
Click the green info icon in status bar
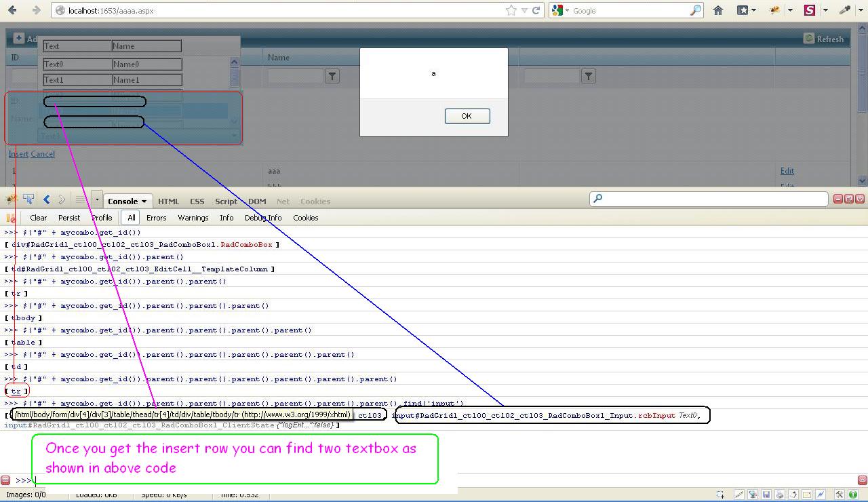coord(853,495)
